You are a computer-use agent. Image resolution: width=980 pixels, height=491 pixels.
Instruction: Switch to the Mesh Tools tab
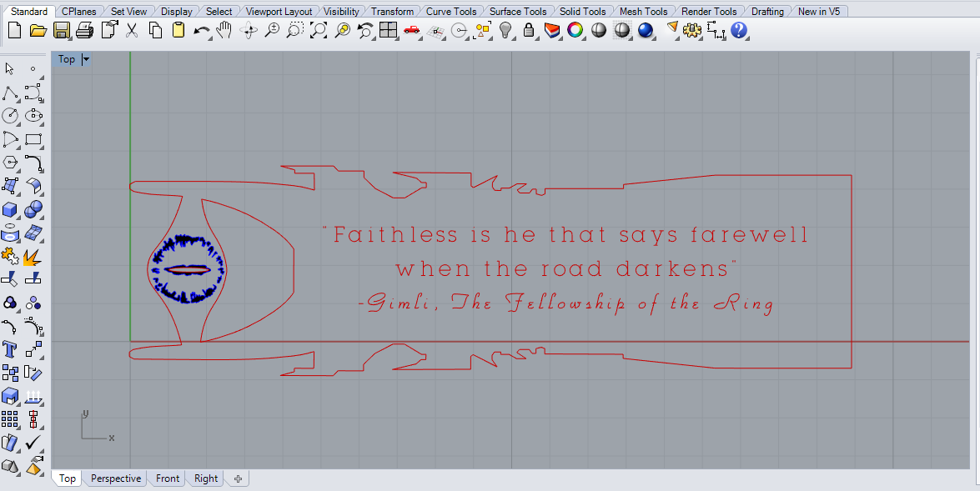(644, 11)
